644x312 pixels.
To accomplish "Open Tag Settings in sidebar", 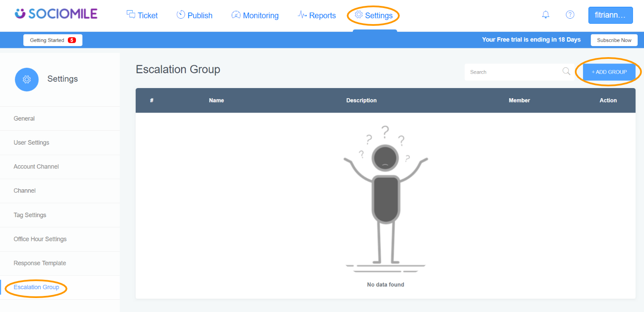I will click(60, 215).
